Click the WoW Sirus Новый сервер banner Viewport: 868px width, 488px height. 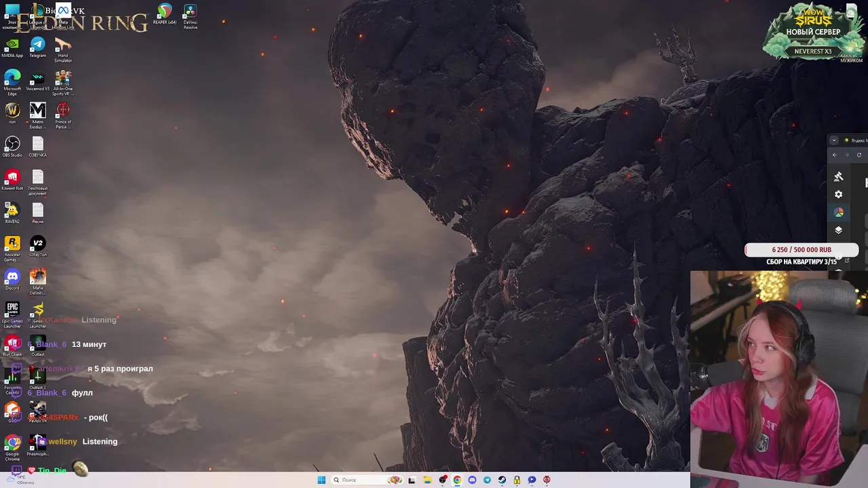pyautogui.click(x=813, y=32)
